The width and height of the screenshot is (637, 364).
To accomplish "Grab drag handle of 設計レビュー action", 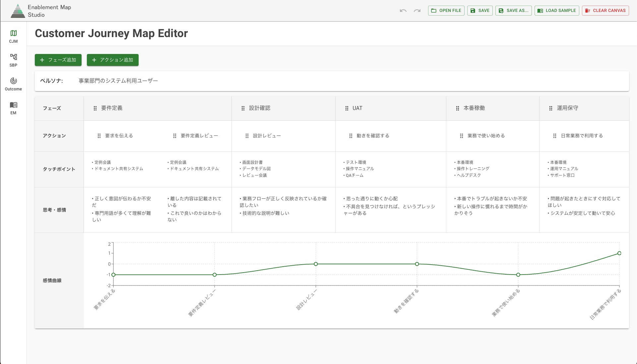I will pos(247,136).
